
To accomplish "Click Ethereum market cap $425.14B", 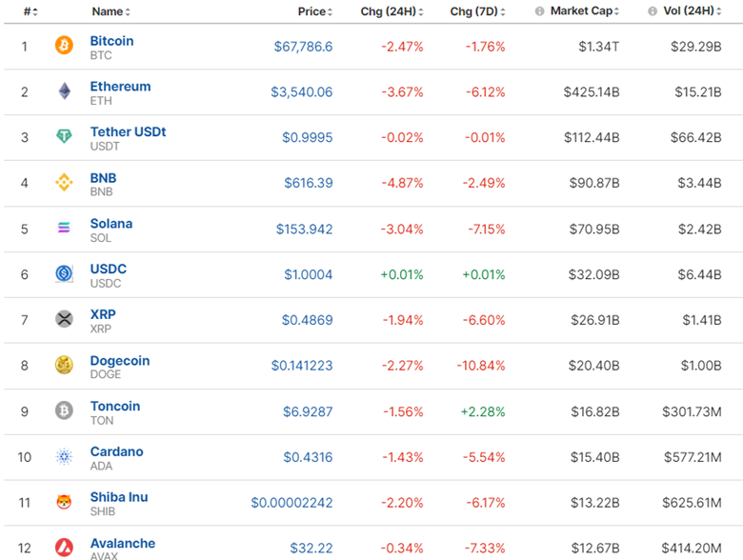I will coord(592,92).
